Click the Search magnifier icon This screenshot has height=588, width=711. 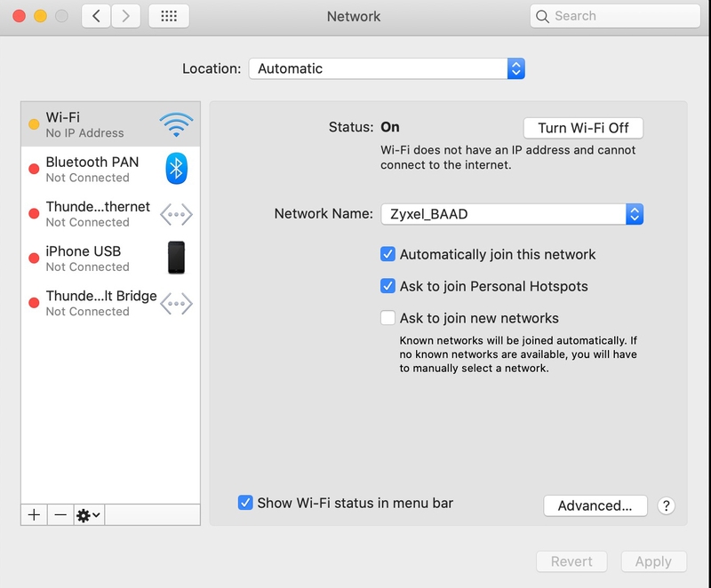(542, 16)
